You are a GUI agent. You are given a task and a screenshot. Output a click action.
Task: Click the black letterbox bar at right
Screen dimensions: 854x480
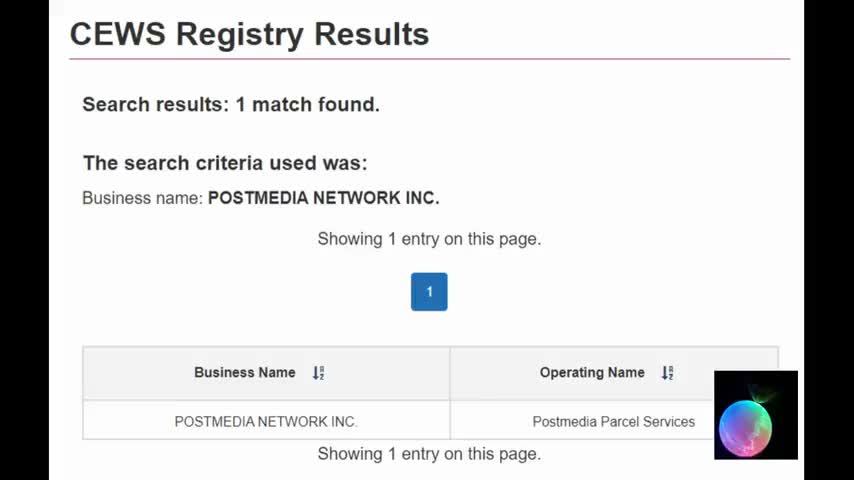pyautogui.click(x=829, y=240)
